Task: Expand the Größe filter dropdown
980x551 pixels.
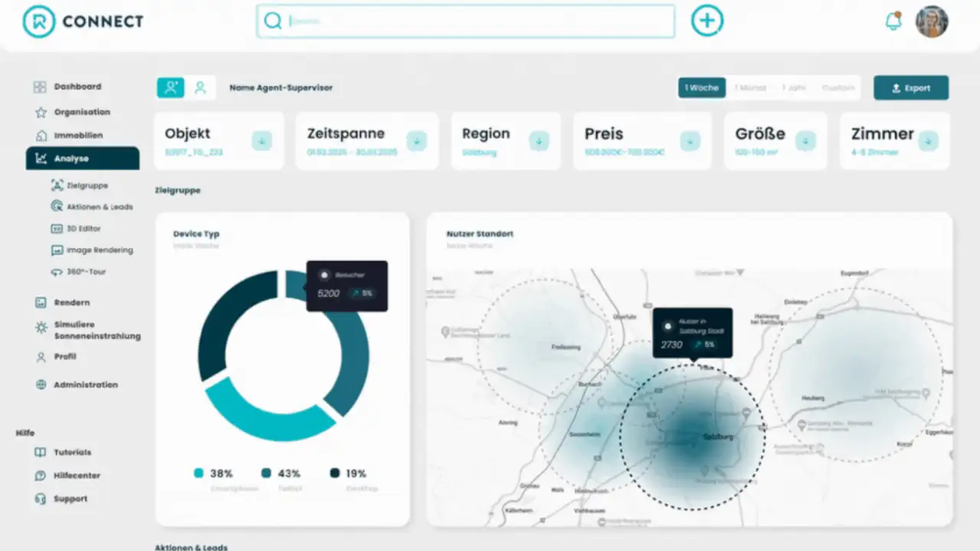Action: tap(805, 141)
